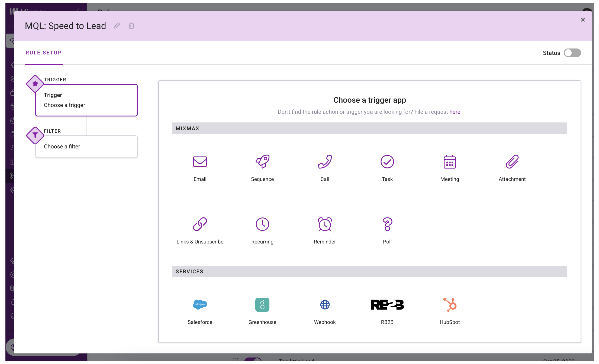
Task: Toggle the rule Status switch
Action: 572,53
